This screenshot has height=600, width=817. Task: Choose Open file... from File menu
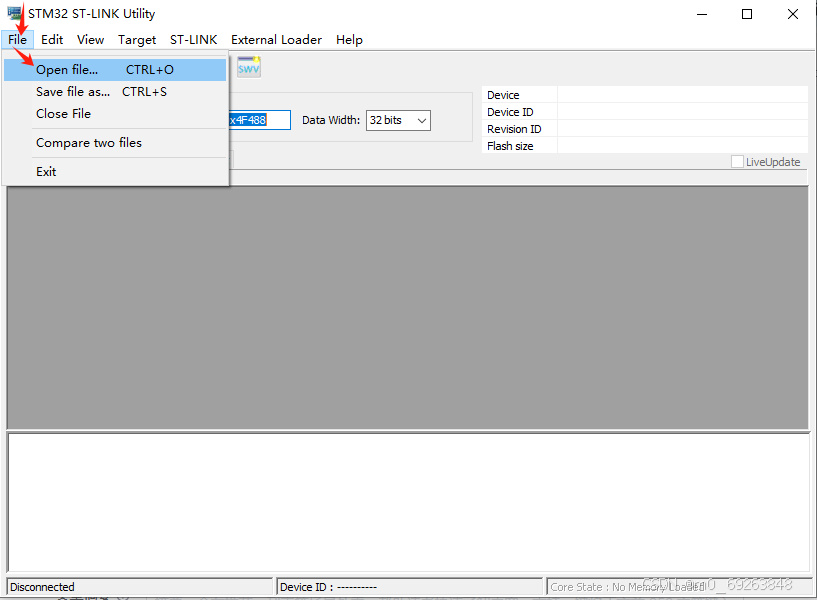(115, 70)
